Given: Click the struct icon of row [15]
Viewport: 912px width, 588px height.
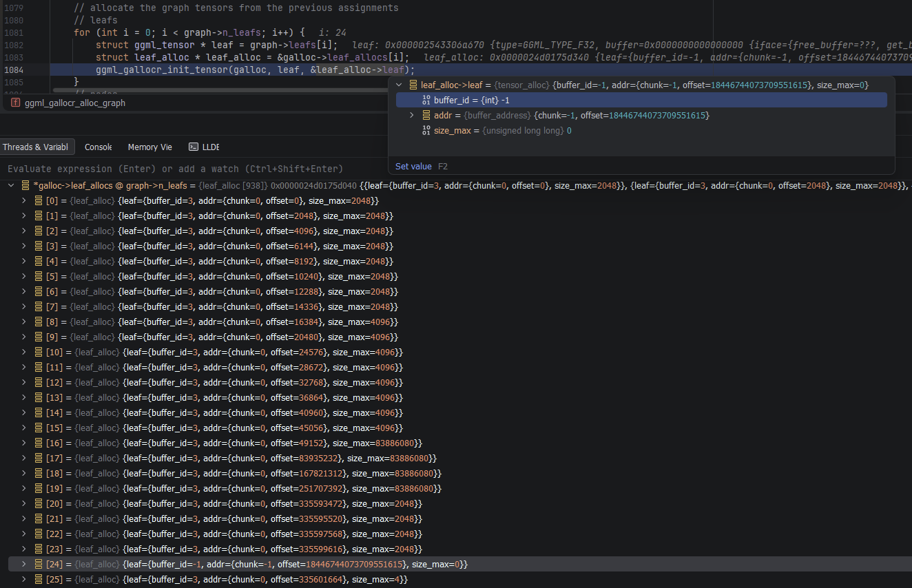Looking at the screenshot, I should point(39,428).
